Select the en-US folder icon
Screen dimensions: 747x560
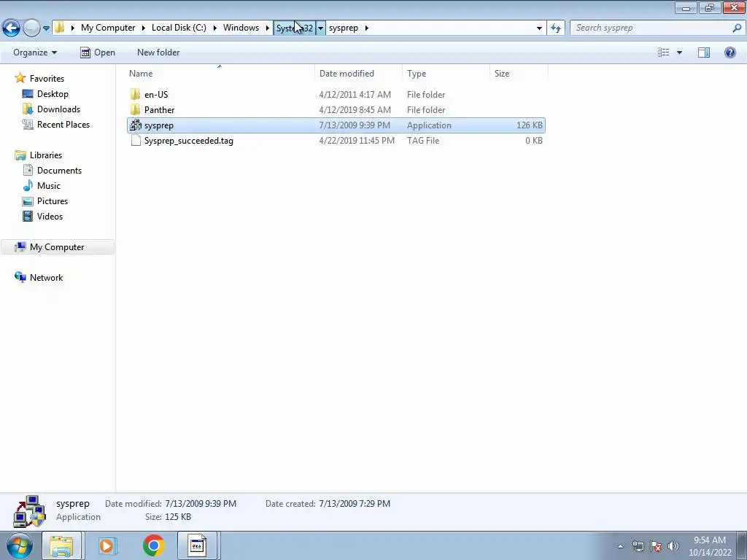click(x=135, y=94)
